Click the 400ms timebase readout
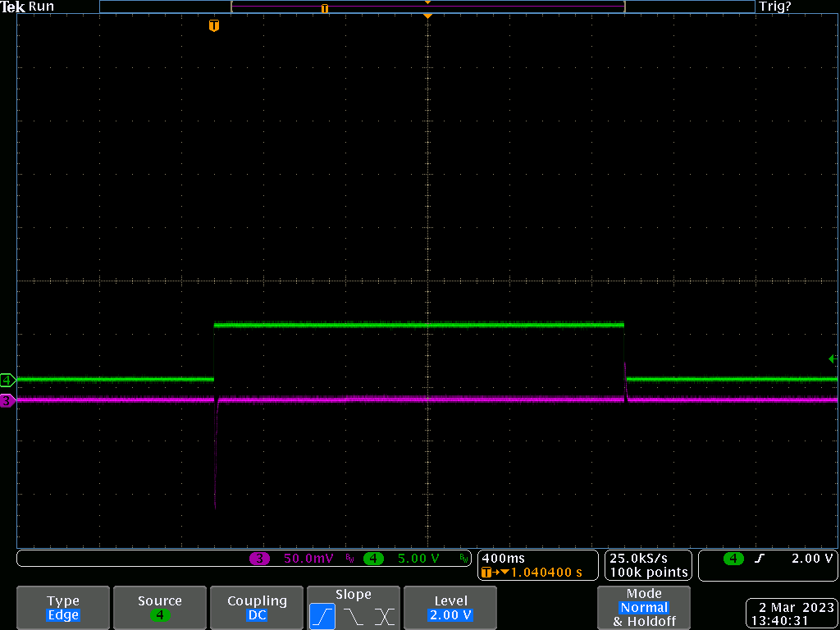 (498, 558)
